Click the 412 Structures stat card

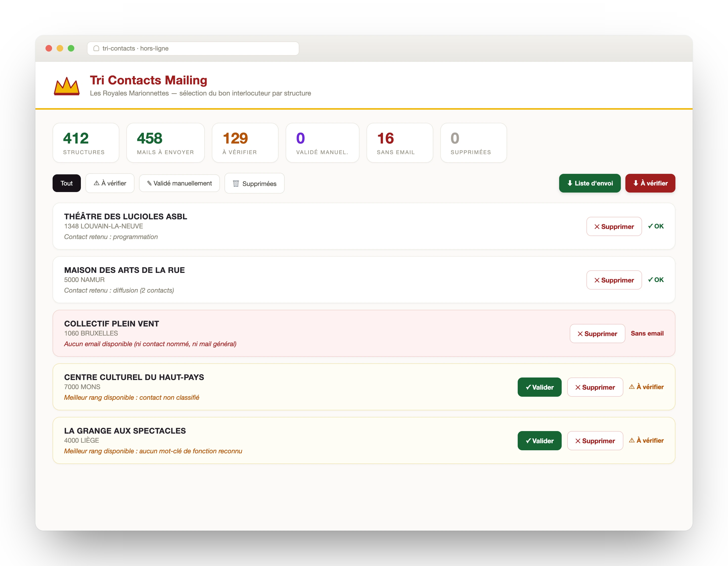pyautogui.click(x=86, y=143)
